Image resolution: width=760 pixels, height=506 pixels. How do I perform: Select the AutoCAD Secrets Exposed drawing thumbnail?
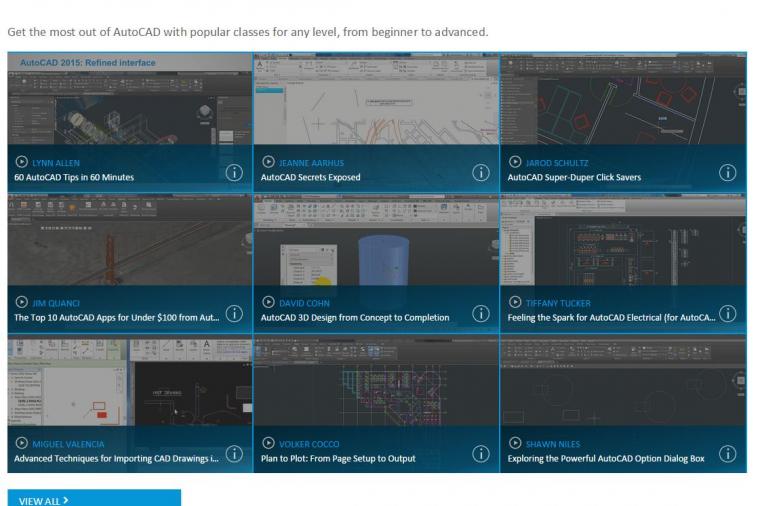pos(376,99)
